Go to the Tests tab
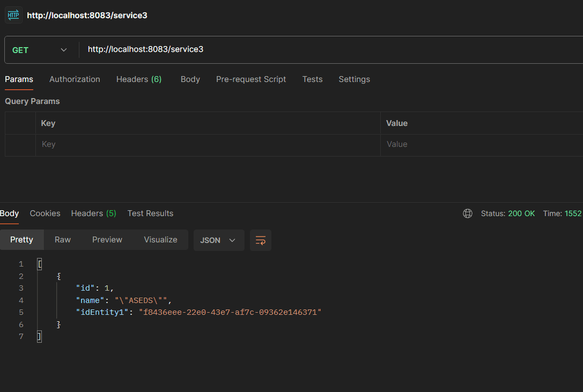 [x=312, y=79]
